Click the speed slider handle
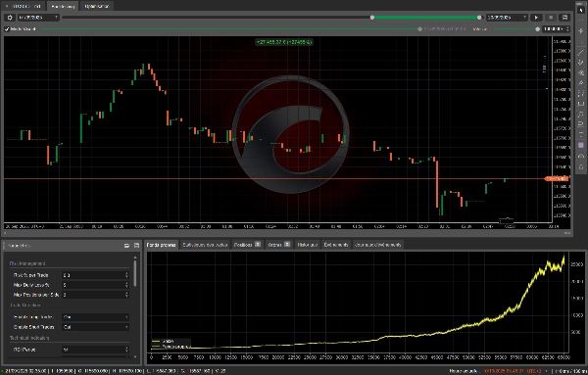The height and width of the screenshot is (375, 588). click(537, 28)
